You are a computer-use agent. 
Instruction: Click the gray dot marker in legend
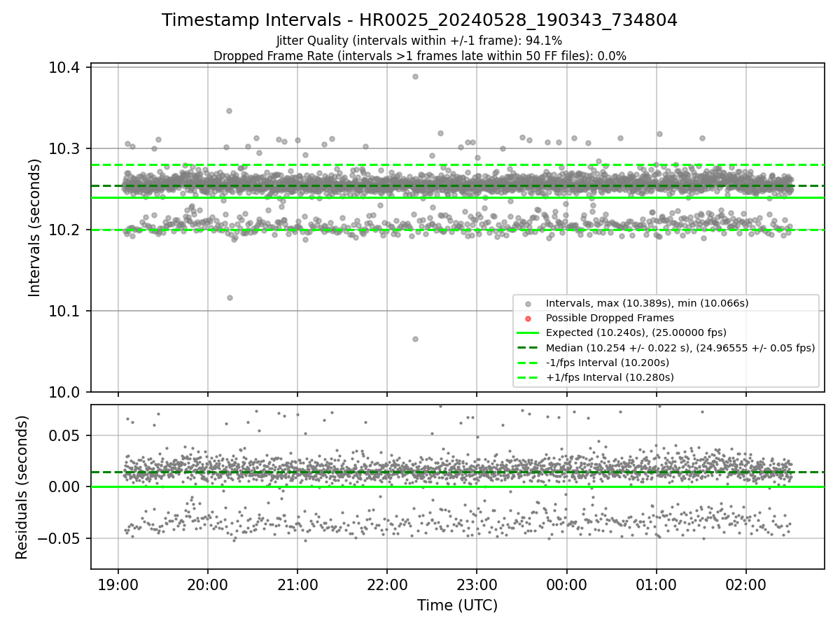point(528,304)
